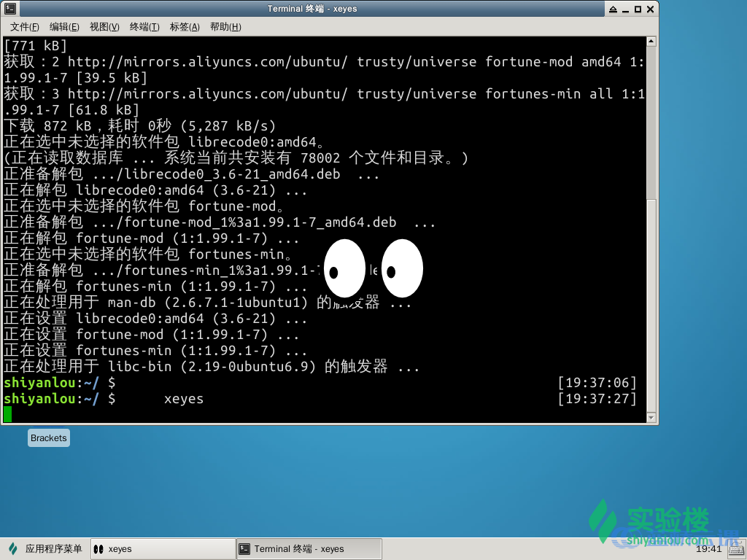The height and width of the screenshot is (560, 747).
Task: Launch Brackets from the desktop shortcut
Action: 48,437
